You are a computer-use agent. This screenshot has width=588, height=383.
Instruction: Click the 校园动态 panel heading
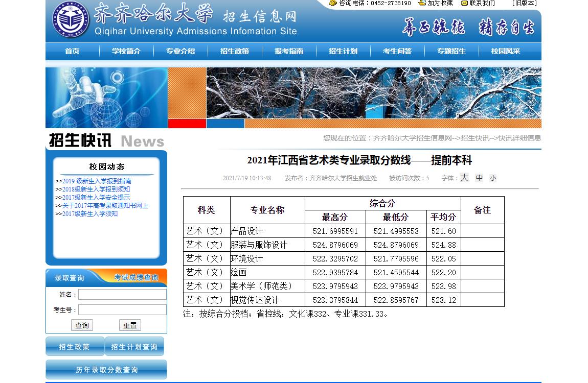(106, 166)
